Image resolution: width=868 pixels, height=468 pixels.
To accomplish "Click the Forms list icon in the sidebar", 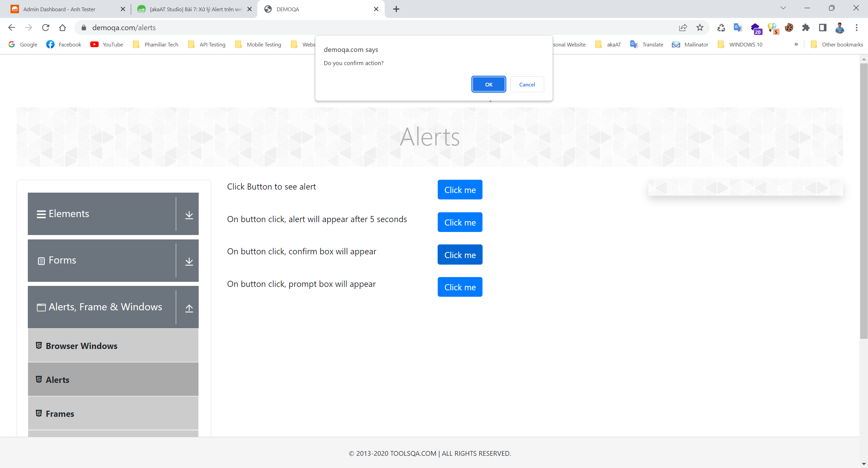I will (41, 261).
